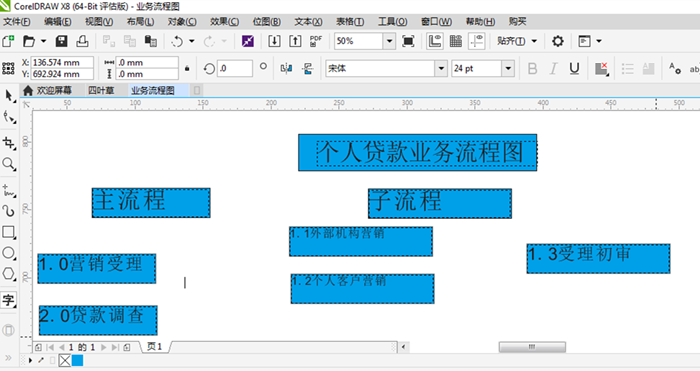
Task: Click the 购买 menu item
Action: [x=517, y=21]
